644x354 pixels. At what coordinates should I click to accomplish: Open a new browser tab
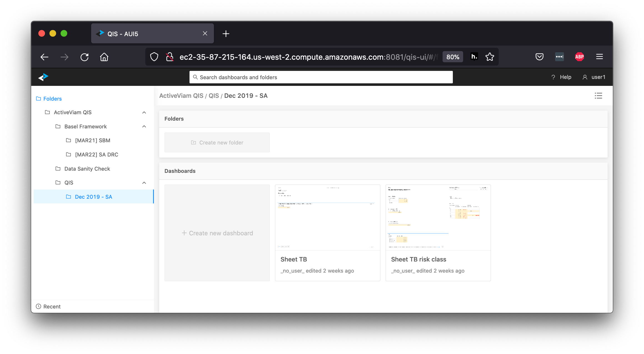pyautogui.click(x=226, y=34)
